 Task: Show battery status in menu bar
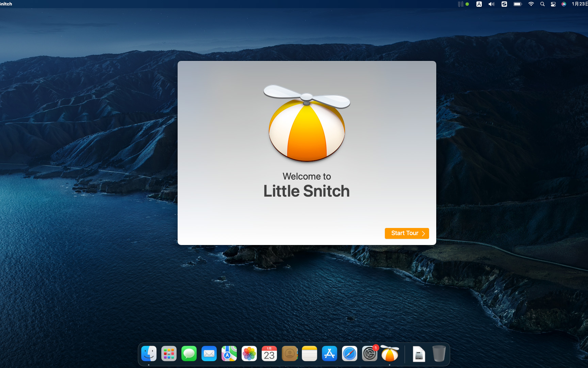(x=518, y=4)
